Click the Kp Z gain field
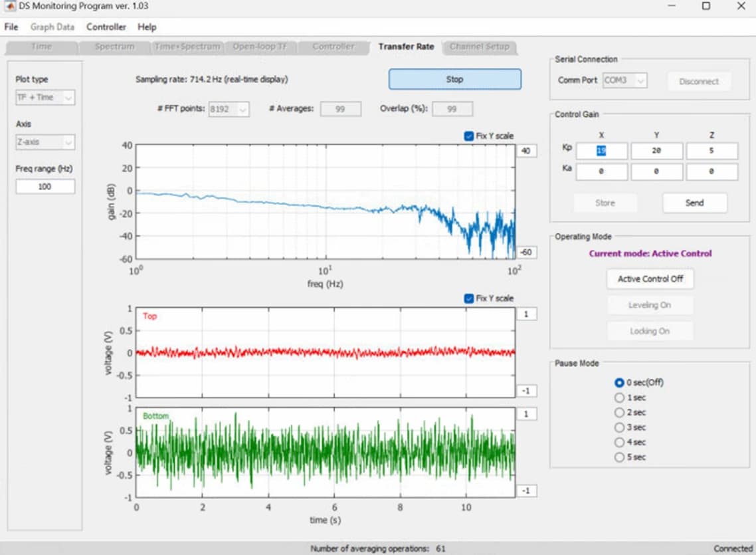Viewport: 756px width, 555px height. [711, 151]
